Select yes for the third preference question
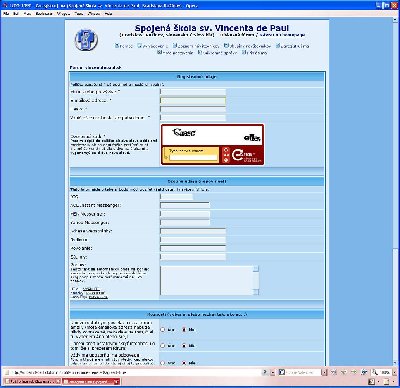Image resolution: width=400 pixels, height=388 pixels. [x=163, y=363]
